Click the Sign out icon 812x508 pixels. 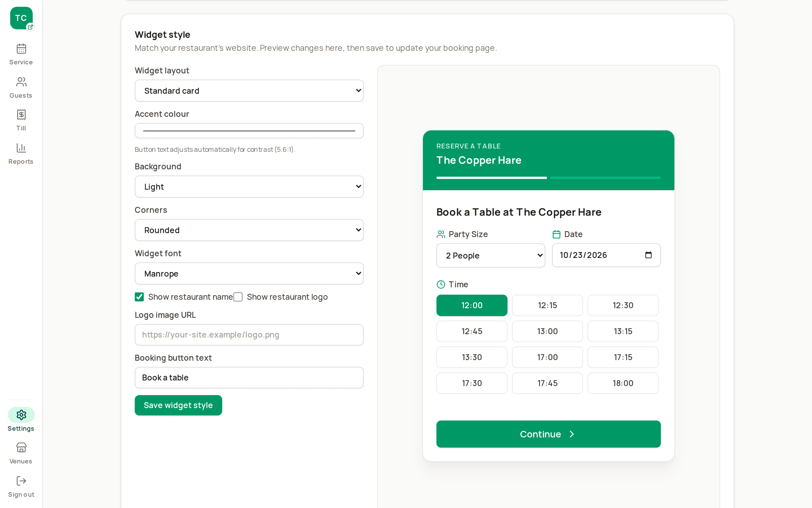tap(21, 481)
